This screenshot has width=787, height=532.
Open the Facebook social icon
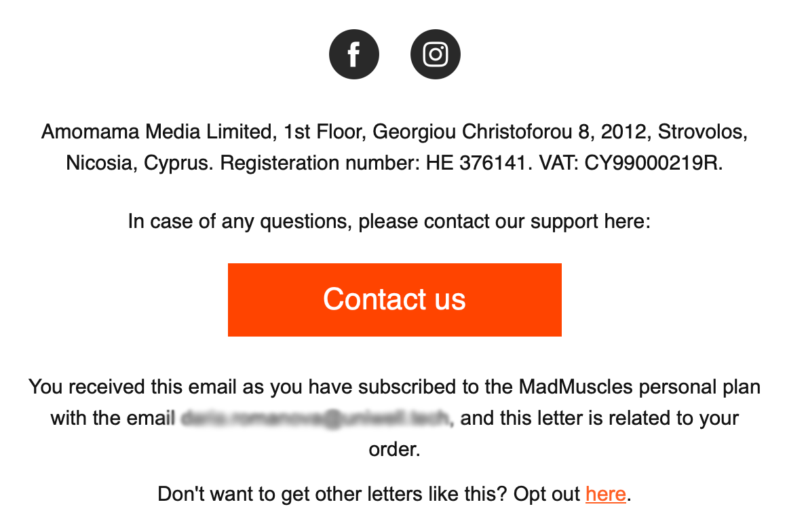point(354,54)
